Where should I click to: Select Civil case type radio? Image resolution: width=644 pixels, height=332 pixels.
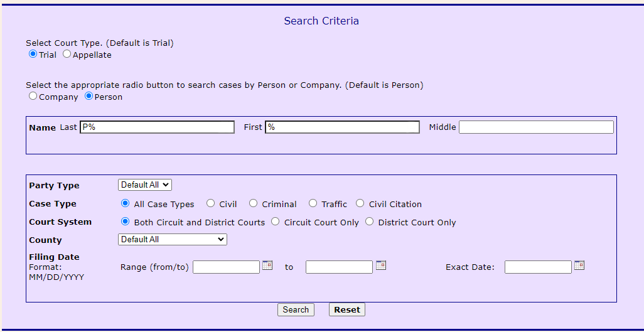[x=210, y=203]
